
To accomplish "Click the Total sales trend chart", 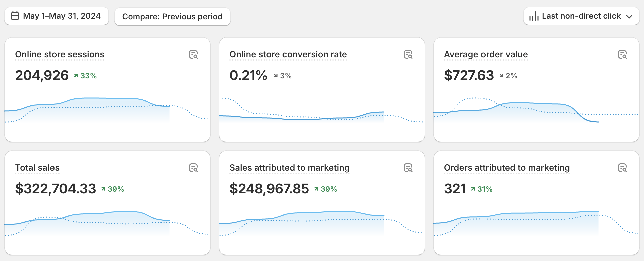I will tap(107, 222).
